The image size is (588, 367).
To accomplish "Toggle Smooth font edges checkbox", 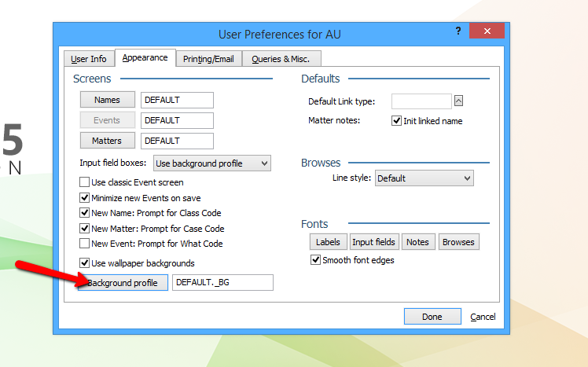I will point(315,260).
